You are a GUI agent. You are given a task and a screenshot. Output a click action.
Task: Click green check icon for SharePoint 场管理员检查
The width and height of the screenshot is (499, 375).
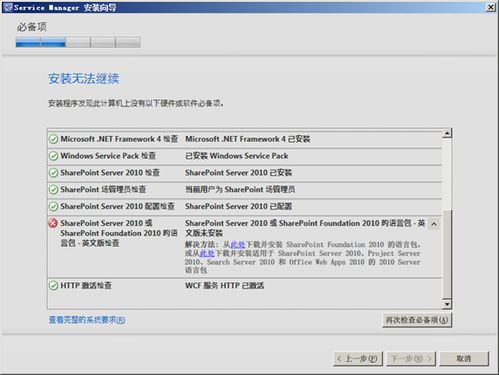[x=53, y=190]
